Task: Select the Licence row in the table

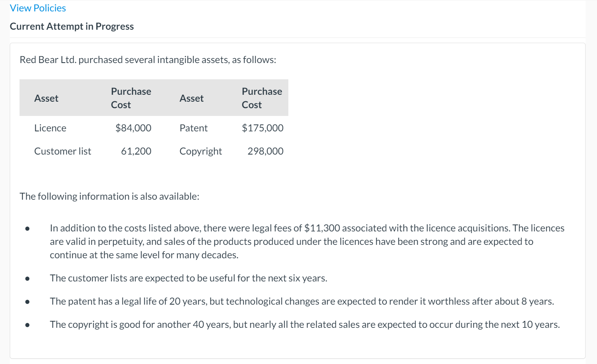Action: [x=50, y=128]
